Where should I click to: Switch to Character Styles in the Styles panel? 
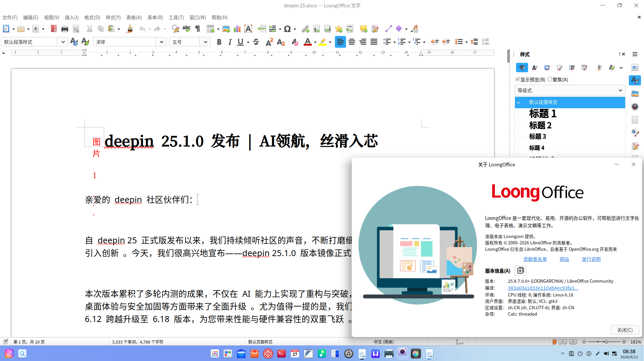click(534, 68)
